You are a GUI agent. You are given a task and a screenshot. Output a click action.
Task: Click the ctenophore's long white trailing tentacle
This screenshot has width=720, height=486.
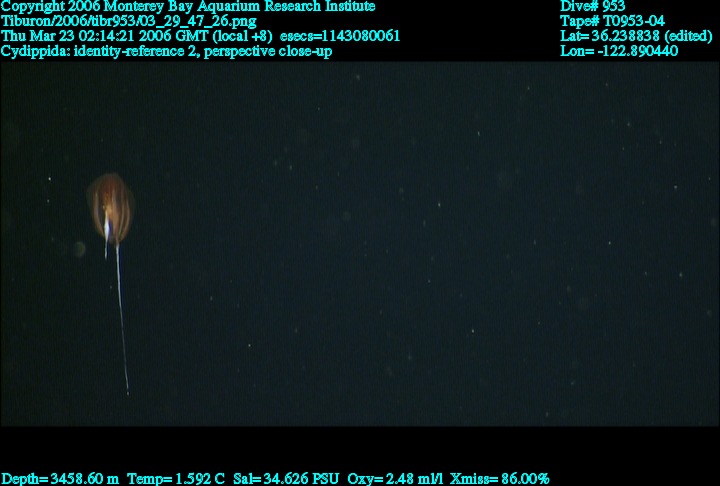[x=122, y=319]
